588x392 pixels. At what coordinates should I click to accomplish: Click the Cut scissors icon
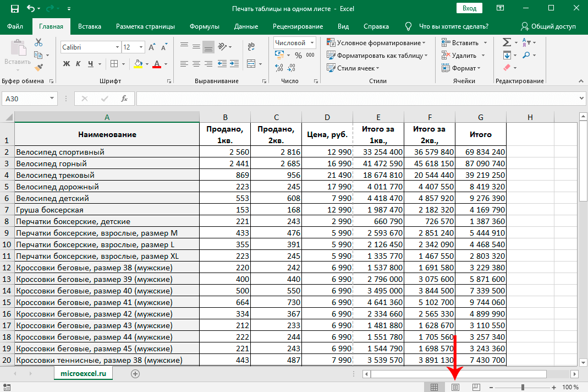(38, 42)
